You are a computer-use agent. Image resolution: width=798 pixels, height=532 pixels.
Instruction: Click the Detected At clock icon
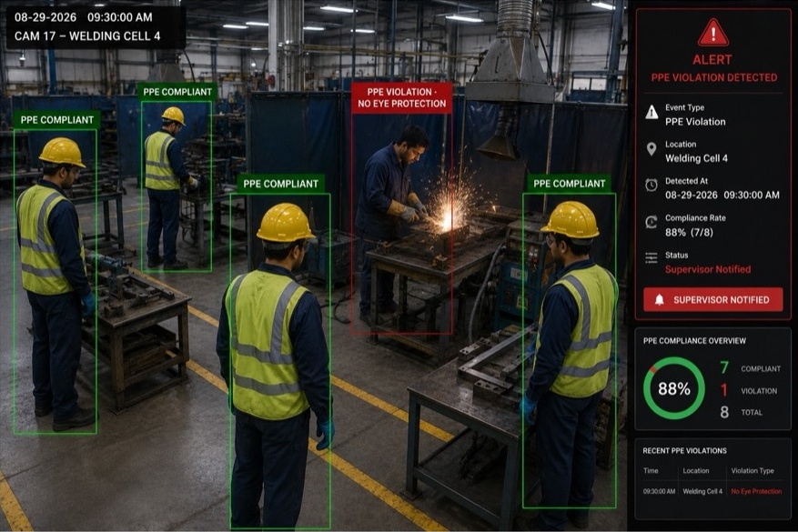click(x=651, y=185)
